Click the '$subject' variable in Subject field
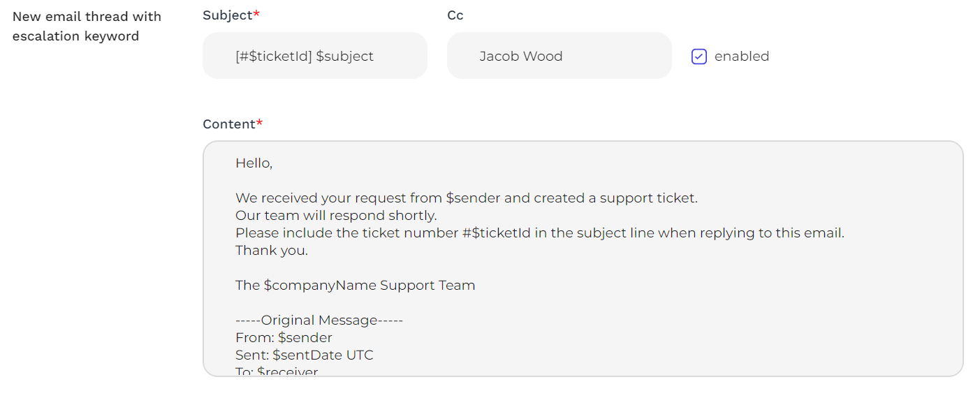 click(x=345, y=57)
